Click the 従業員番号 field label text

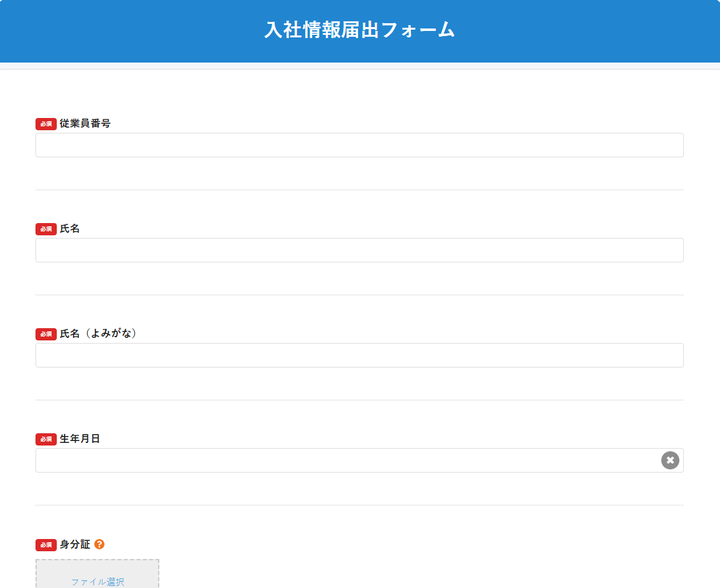click(85, 123)
